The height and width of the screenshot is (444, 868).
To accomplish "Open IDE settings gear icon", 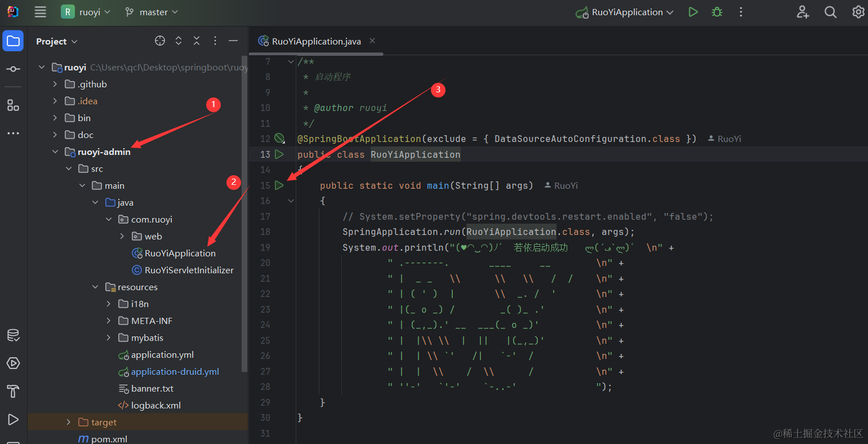I will click(x=858, y=12).
